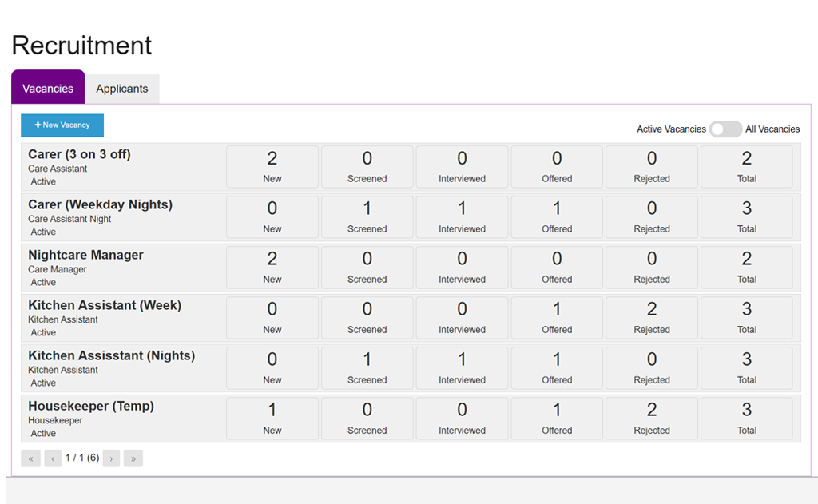View Rejected applicants for Kitchen Assistant (Week)
Viewport: 818px width, 504px height.
click(652, 318)
